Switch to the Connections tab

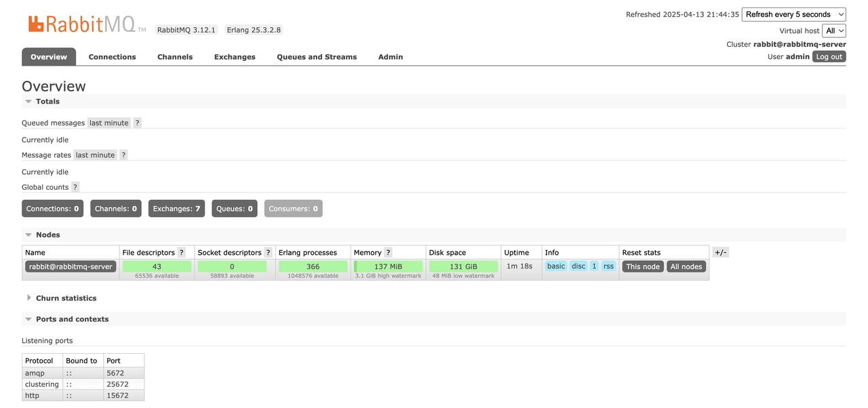tap(112, 57)
